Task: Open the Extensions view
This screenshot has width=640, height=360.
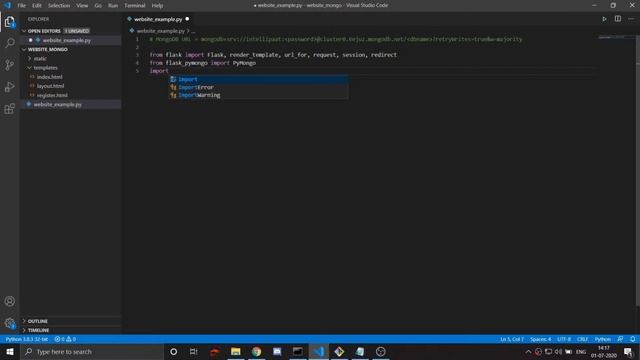Action: tap(9, 109)
